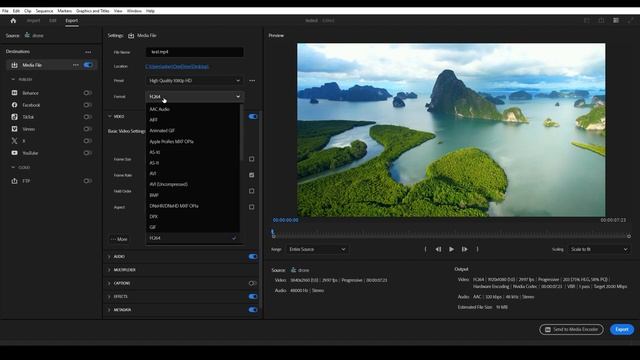Click the Vimeo icon in destinations
Image resolution: width=640 pixels, height=360 pixels.
click(x=14, y=129)
